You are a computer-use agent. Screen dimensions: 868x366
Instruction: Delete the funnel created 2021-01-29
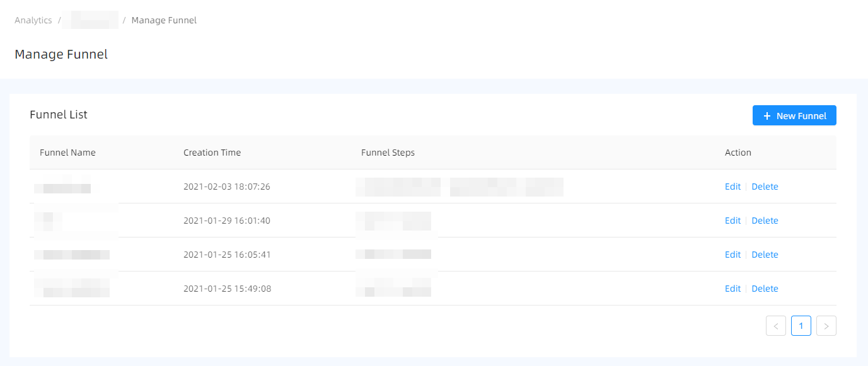coord(765,220)
